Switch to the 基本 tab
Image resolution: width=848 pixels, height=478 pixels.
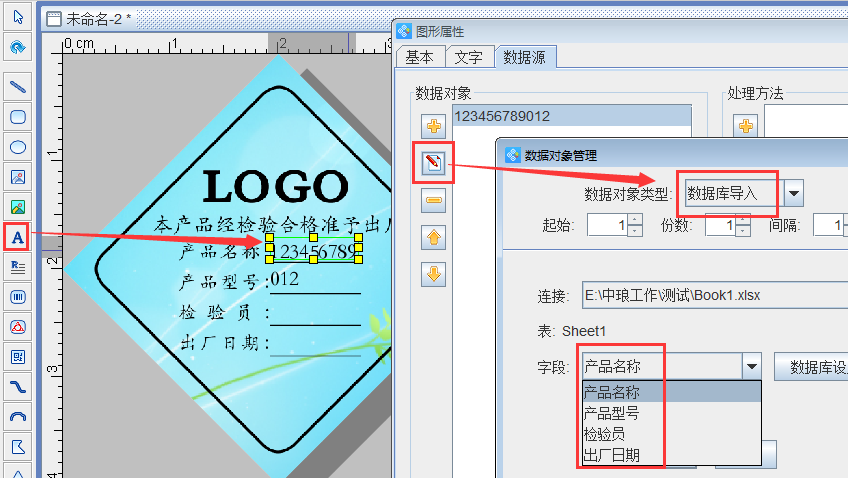[419, 58]
